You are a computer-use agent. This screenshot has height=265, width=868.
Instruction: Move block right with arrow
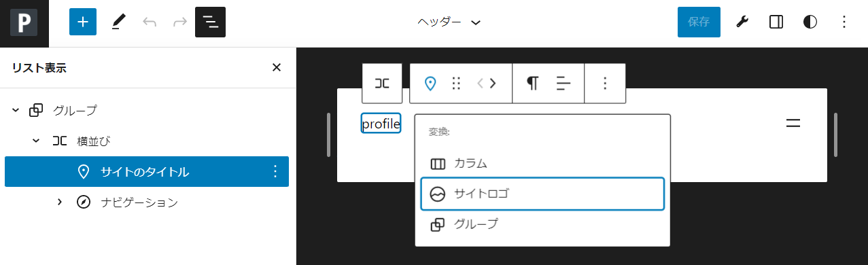pos(493,83)
